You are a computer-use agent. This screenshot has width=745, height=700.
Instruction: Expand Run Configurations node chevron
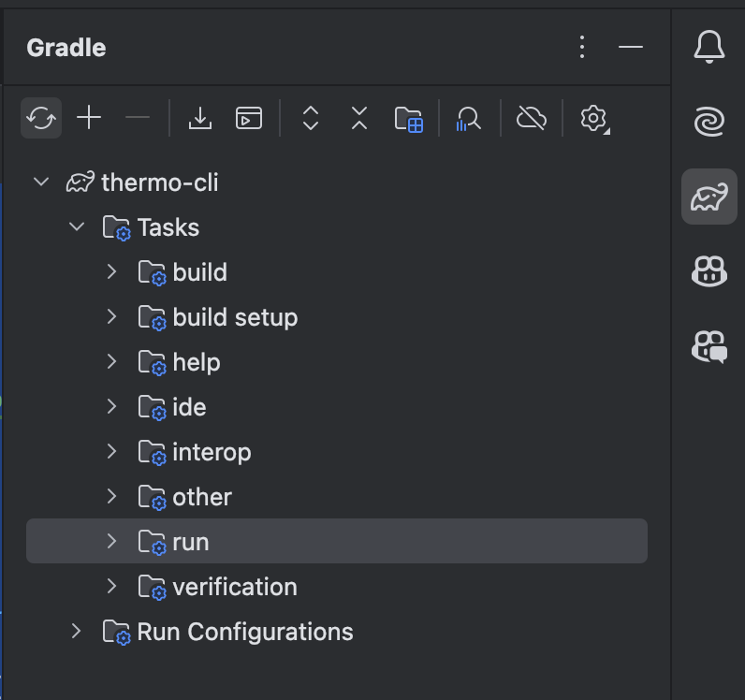[76, 631]
